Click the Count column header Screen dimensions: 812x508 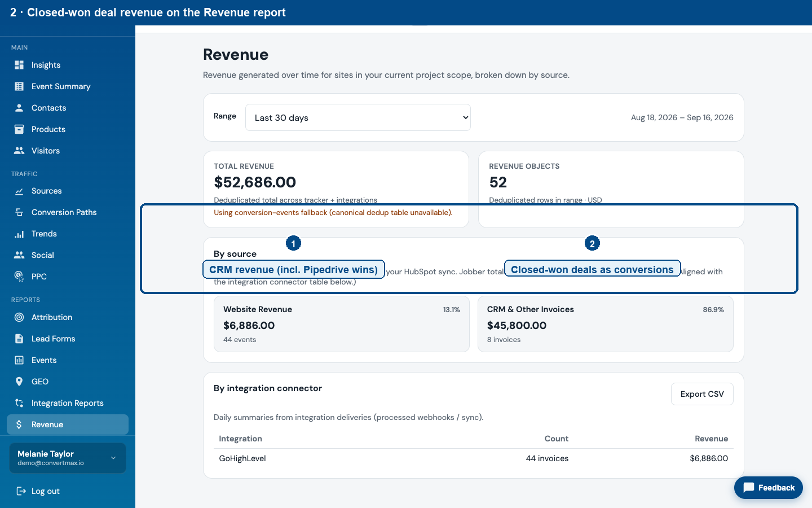(x=557, y=439)
